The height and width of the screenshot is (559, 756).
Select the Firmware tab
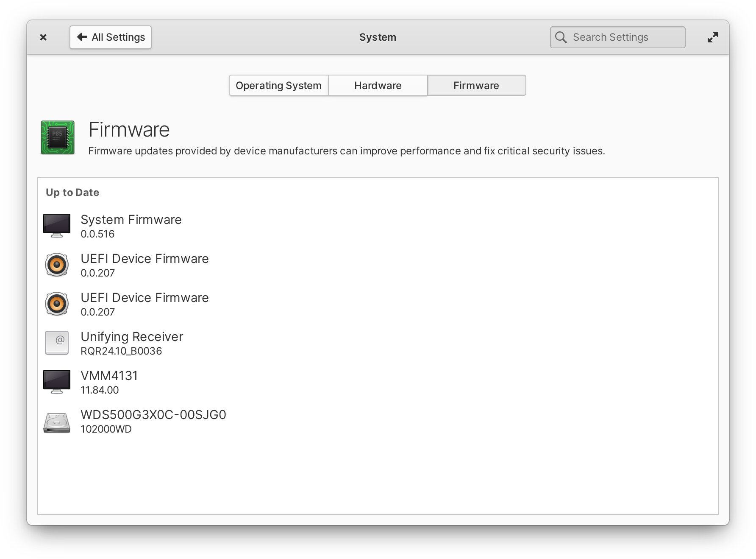[476, 86]
